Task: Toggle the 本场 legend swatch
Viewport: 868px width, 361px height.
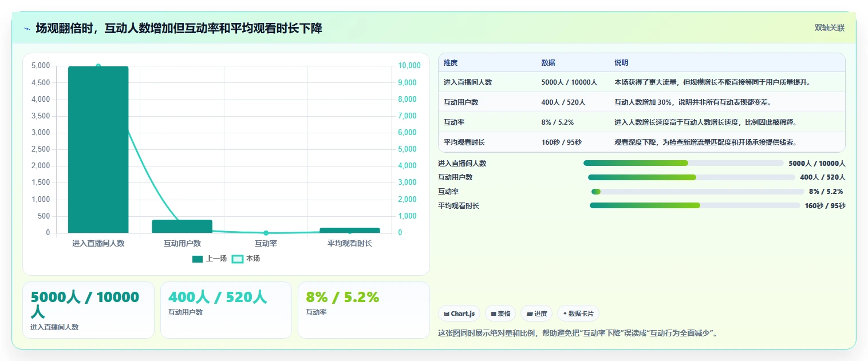Action: 237,259
